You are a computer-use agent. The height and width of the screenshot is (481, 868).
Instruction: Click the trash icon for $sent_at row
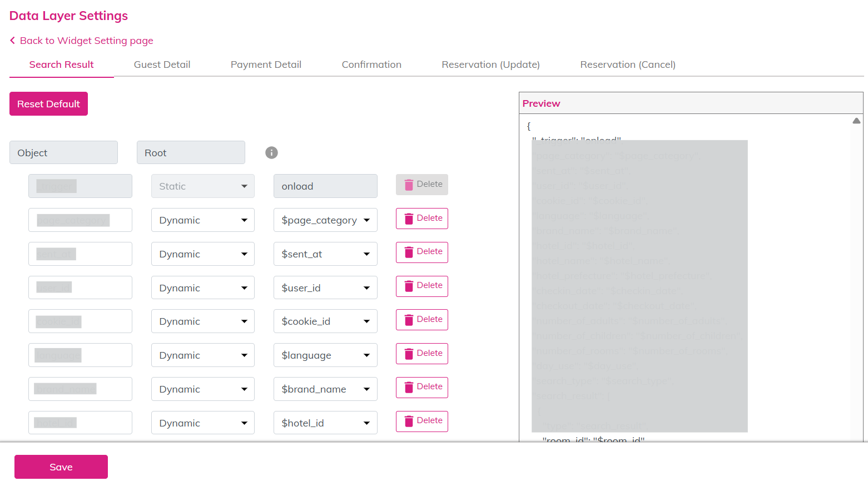coord(409,252)
